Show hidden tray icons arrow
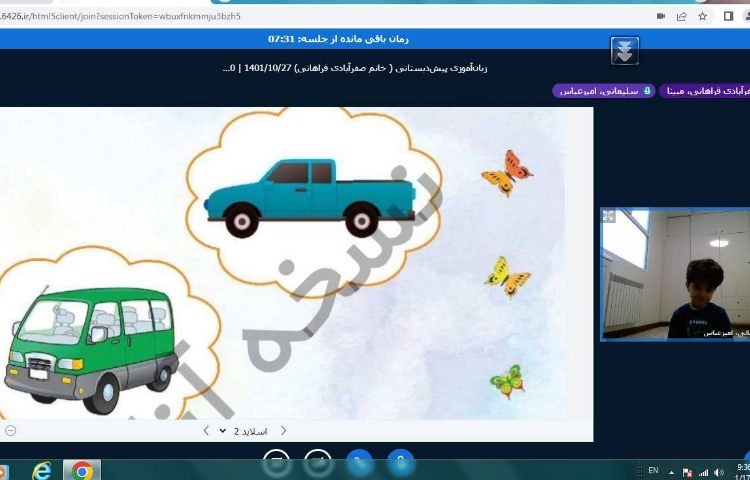 click(x=672, y=472)
